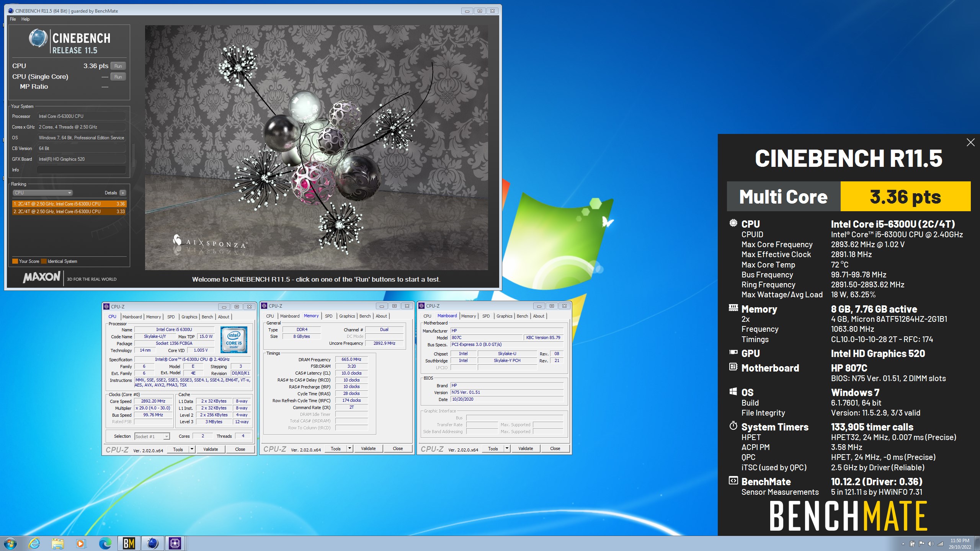The height and width of the screenshot is (551, 980).
Task: Select CPU tab in Memory-tab CPU-Z window
Action: pos(270,316)
